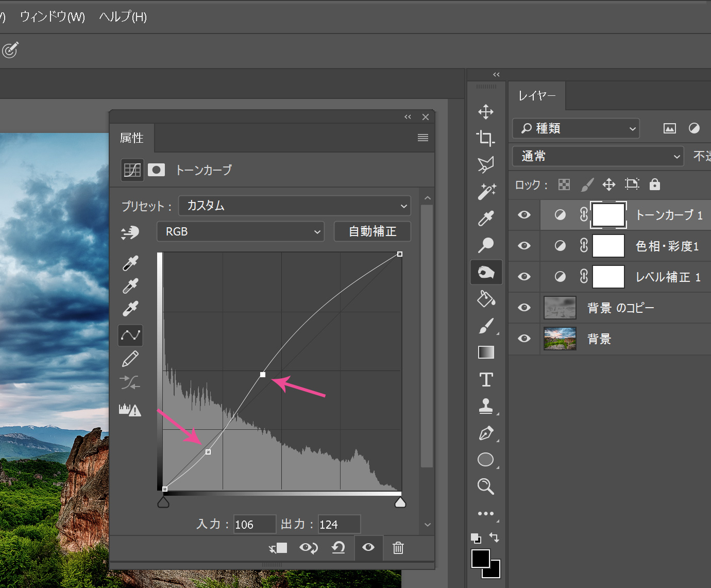Switch to the レイヤー tab
This screenshot has height=588, width=711.
536,96
